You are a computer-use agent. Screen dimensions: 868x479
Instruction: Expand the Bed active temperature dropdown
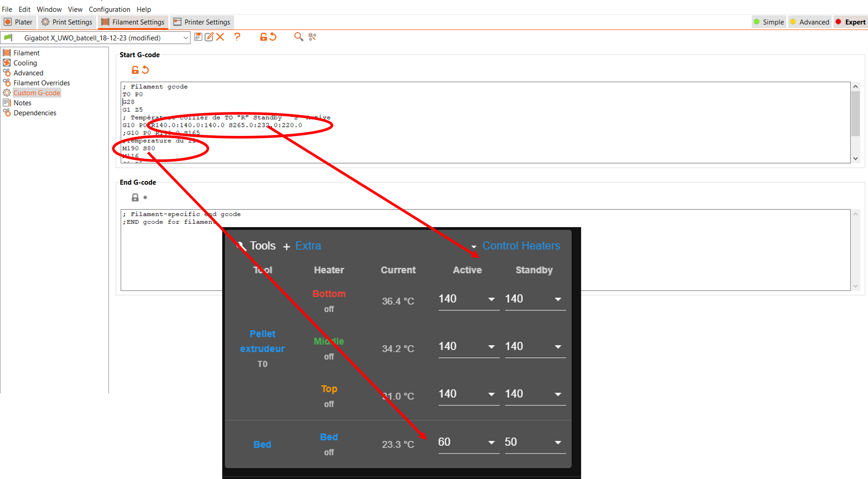coord(491,443)
